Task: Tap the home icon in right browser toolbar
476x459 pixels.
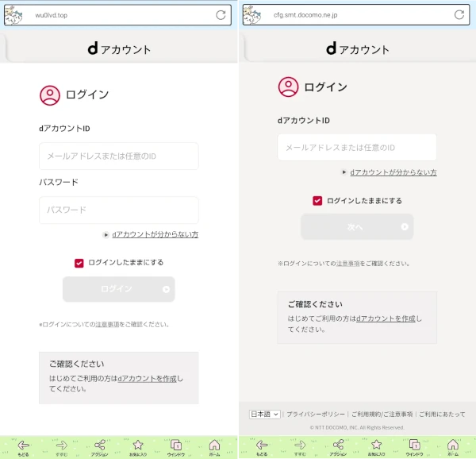Action: [453, 445]
